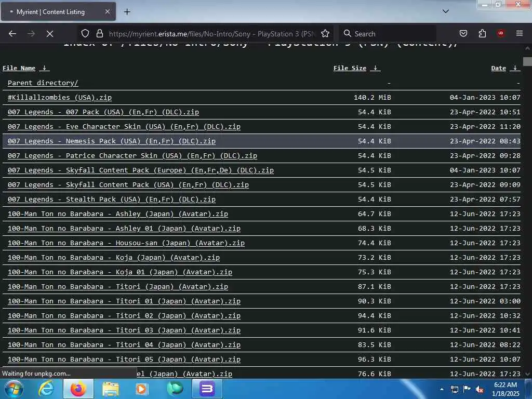Click the site security padlock icon
The height and width of the screenshot is (399, 532).
pyautogui.click(x=99, y=34)
